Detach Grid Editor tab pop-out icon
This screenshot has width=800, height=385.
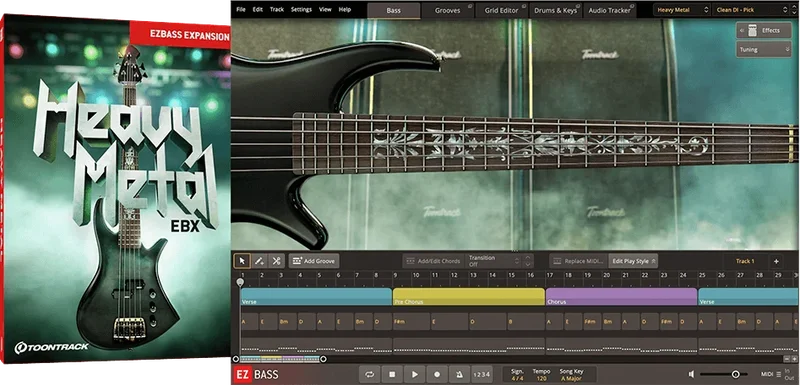[524, 7]
